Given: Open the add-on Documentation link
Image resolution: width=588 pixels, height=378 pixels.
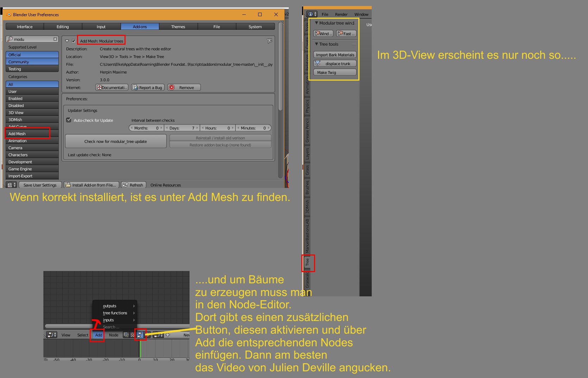Looking at the screenshot, I should point(112,87).
